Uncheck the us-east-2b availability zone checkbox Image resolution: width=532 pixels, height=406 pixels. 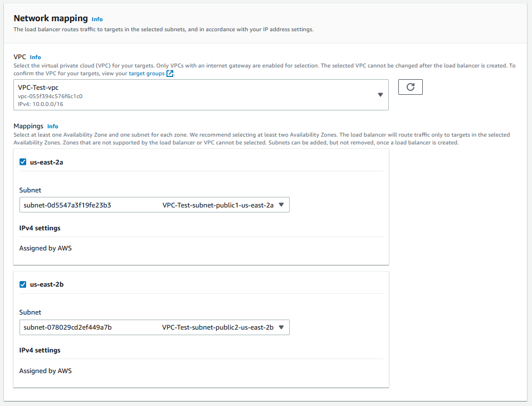[23, 284]
